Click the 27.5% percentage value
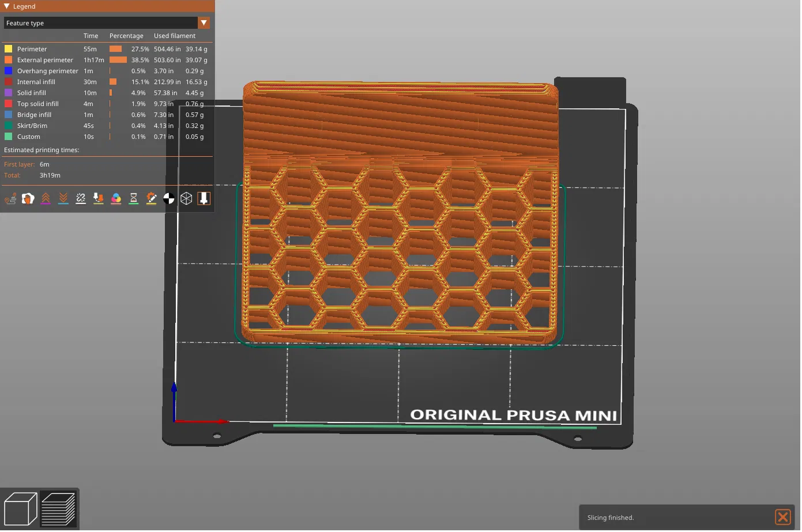The image size is (802, 532). (140, 49)
